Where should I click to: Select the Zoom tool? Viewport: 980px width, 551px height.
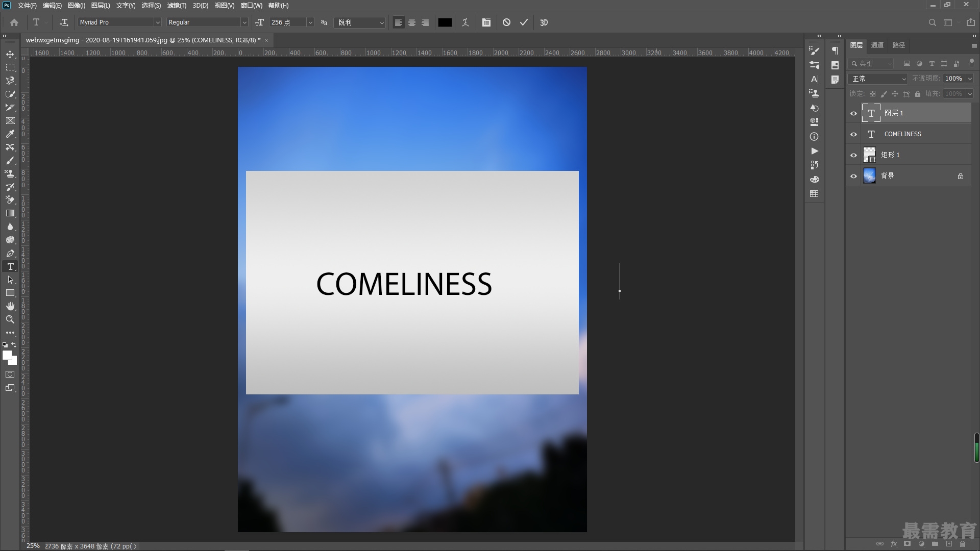(x=10, y=319)
